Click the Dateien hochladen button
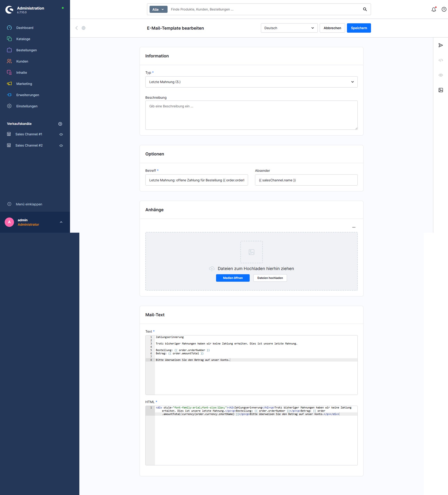Viewport: 448px width, 495px height. coord(270,278)
